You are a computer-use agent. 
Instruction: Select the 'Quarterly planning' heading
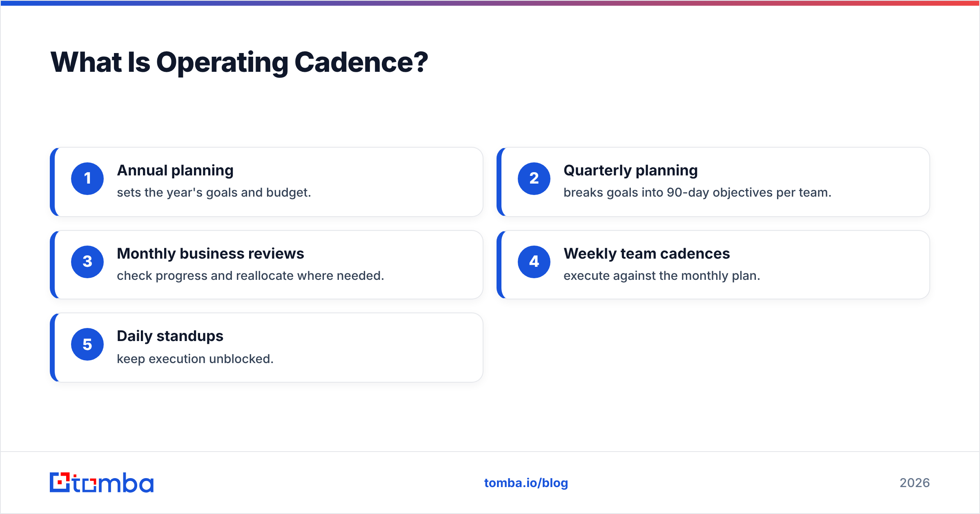tap(630, 171)
